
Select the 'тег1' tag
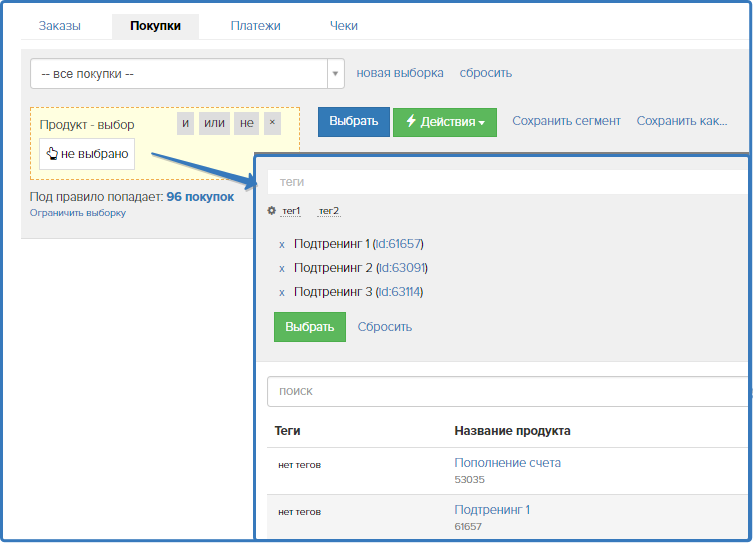click(x=291, y=211)
